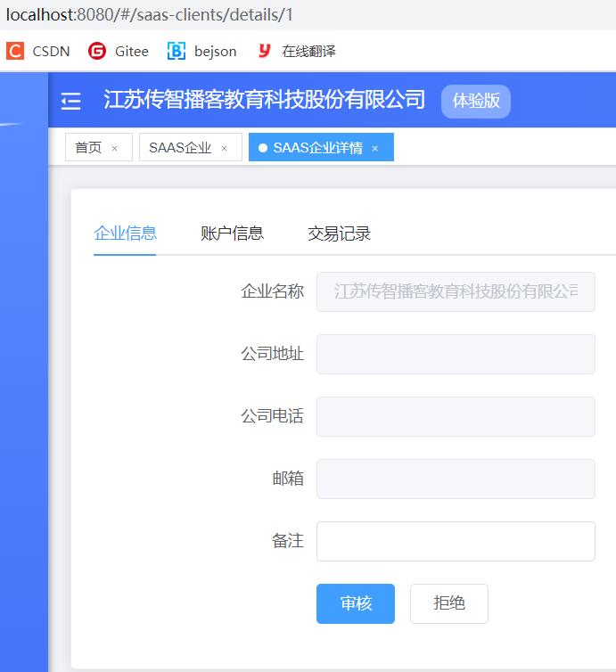Open Gitee bookmark
Screen dimensions: 616x672
tap(119, 51)
